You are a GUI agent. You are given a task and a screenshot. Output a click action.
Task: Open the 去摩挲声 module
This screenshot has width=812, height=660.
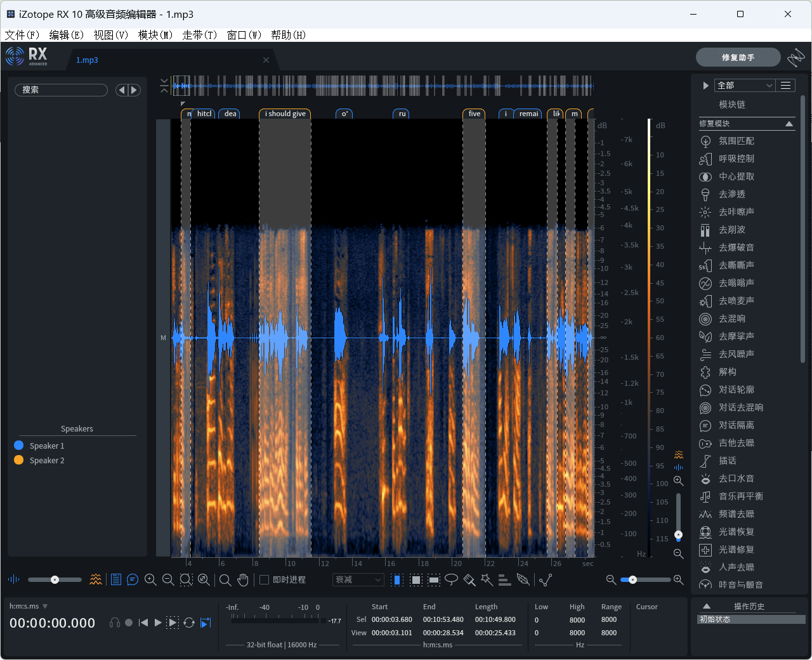(x=736, y=336)
